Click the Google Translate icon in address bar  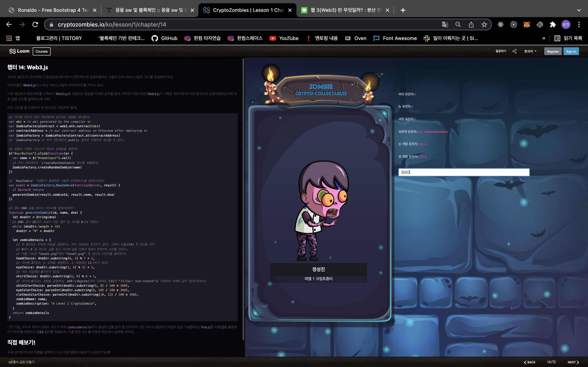pos(445,24)
